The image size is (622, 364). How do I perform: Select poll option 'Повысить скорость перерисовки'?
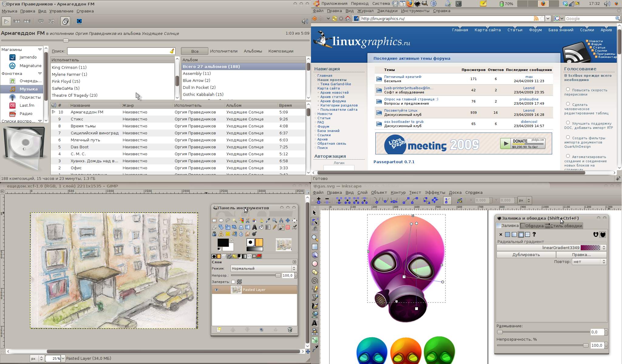tap(568, 89)
